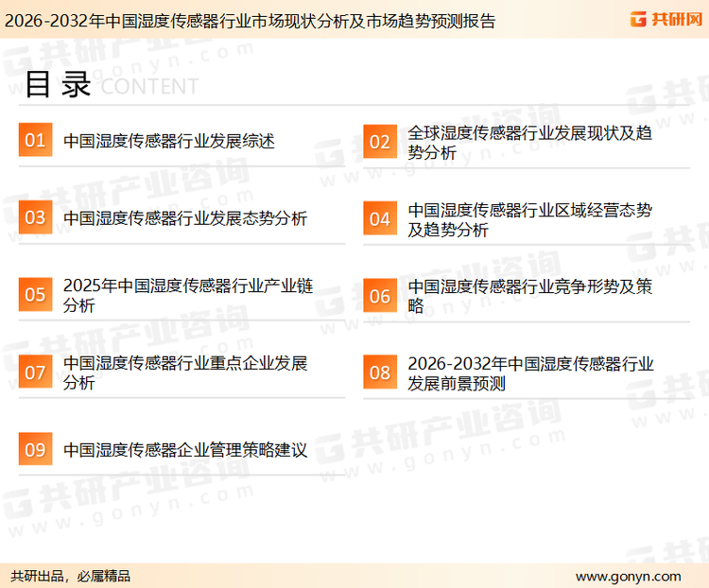The height and width of the screenshot is (588, 709).
Task: Click the 共研网 logo in the header
Action: 666,19
